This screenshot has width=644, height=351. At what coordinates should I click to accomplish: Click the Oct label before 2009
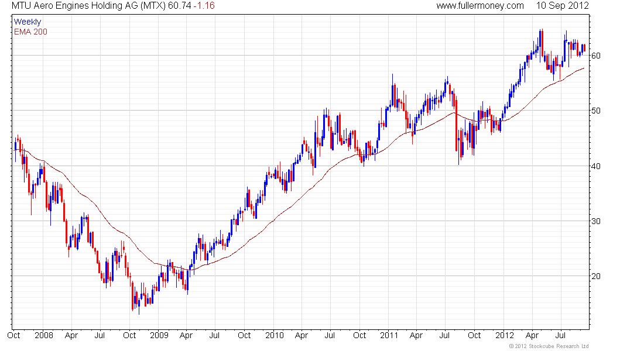[x=129, y=335]
